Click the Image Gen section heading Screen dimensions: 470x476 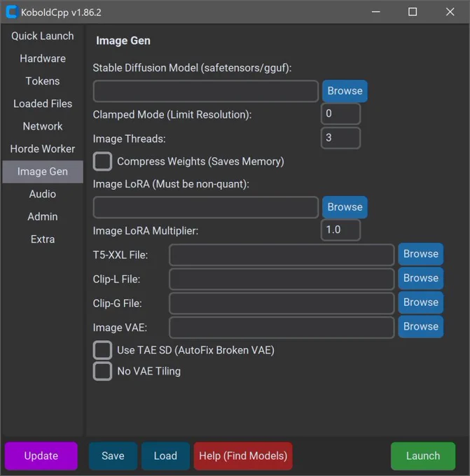(x=123, y=41)
